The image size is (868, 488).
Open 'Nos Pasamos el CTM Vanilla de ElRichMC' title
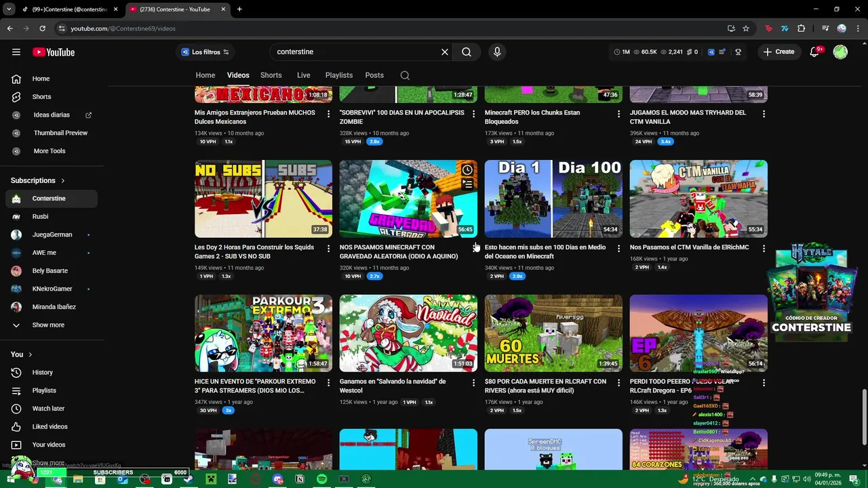(x=689, y=247)
